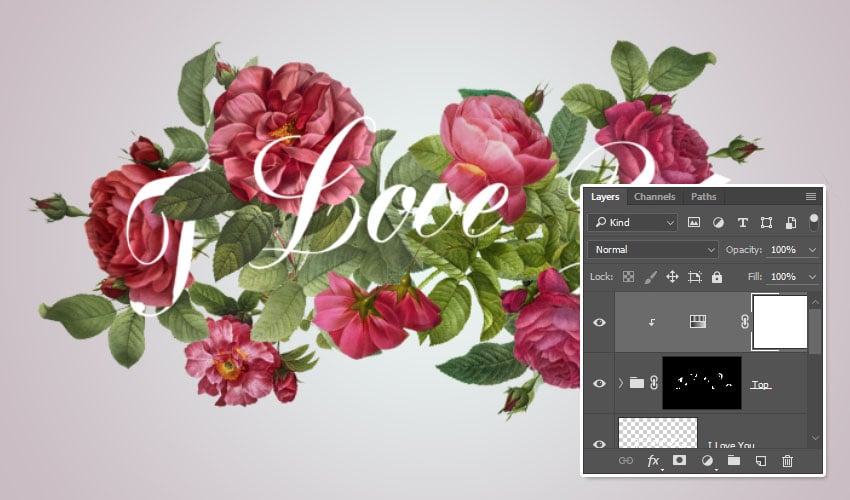Toggle the Top group mask link
The image size is (850, 500).
coord(653,383)
